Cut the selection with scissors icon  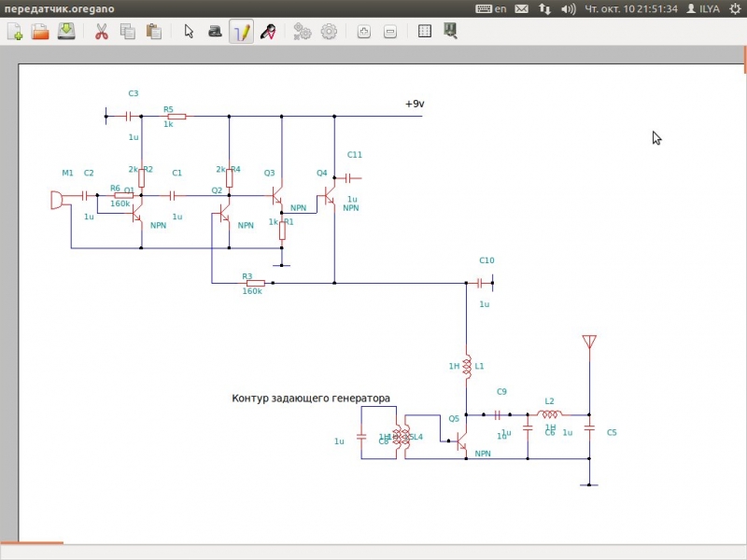(103, 32)
